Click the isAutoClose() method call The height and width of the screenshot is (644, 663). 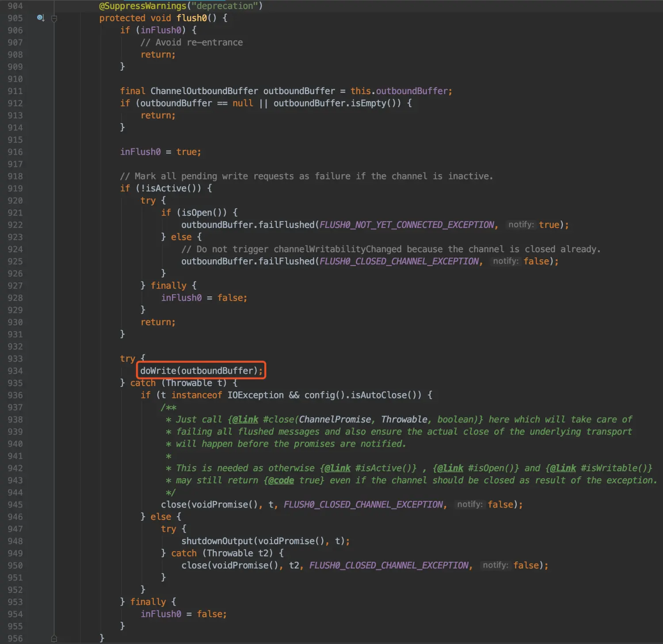point(383,395)
